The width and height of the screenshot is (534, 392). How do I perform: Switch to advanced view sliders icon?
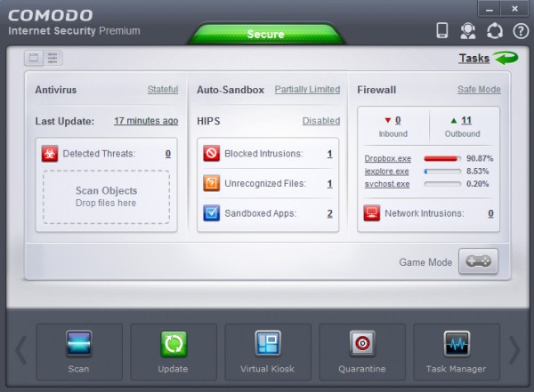click(x=53, y=58)
